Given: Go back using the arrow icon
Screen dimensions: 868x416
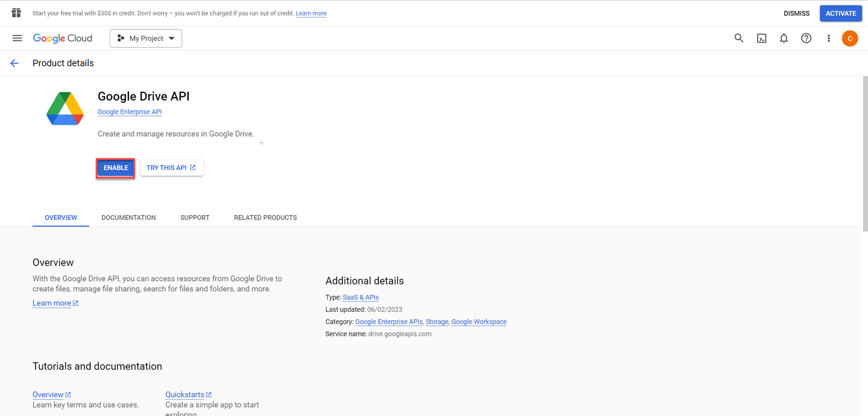Looking at the screenshot, I should pyautogui.click(x=14, y=63).
